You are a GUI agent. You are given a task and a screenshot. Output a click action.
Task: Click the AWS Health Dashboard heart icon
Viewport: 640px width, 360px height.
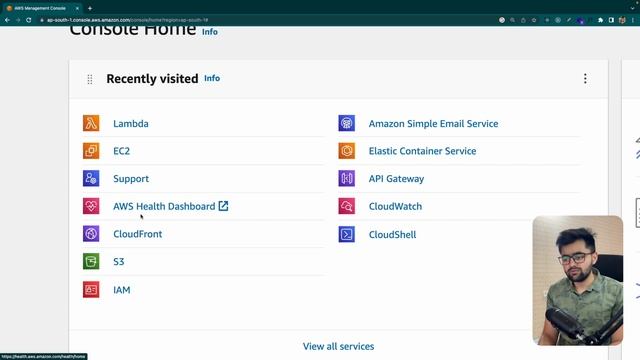pyautogui.click(x=91, y=206)
